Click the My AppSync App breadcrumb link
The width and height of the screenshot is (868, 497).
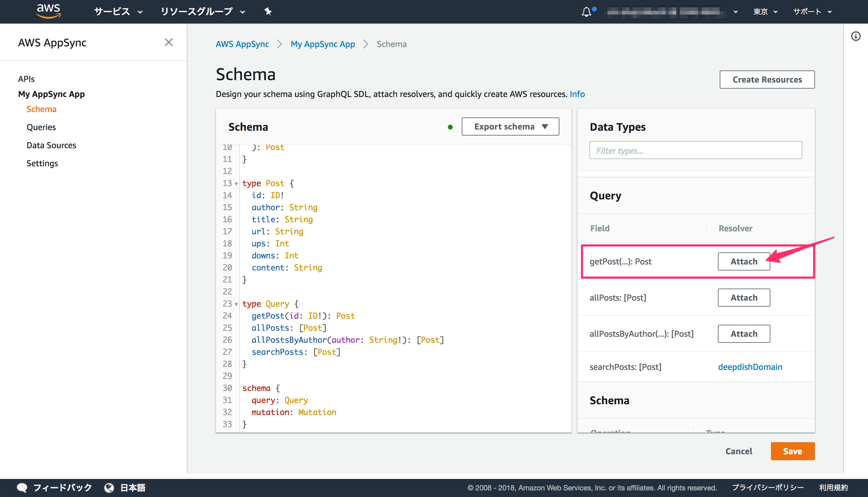(323, 44)
